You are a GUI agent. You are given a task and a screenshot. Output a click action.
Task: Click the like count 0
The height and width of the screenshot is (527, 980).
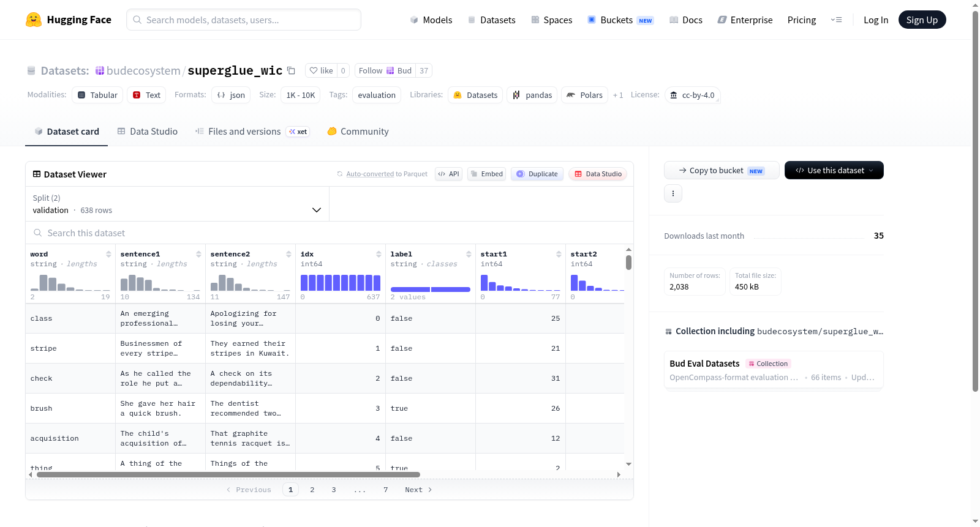tap(343, 70)
